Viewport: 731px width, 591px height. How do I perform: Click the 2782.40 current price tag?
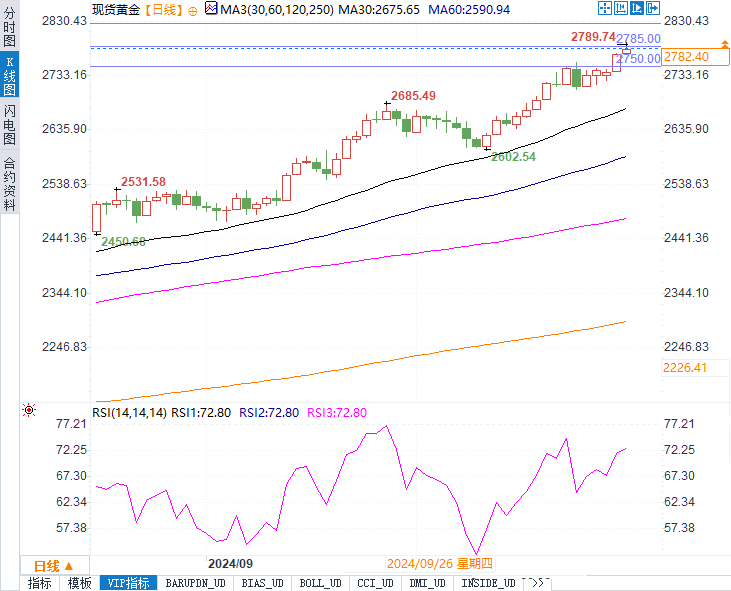pos(685,57)
